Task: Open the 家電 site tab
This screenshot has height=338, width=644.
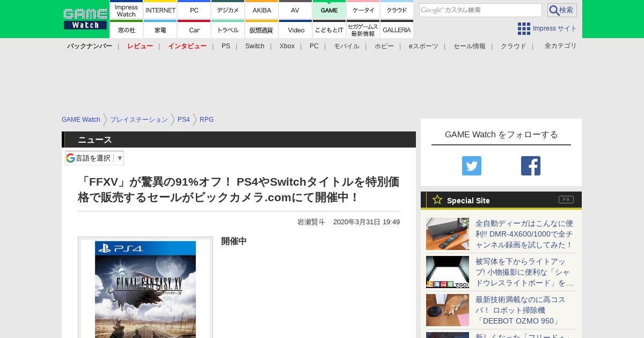Action: click(x=160, y=30)
